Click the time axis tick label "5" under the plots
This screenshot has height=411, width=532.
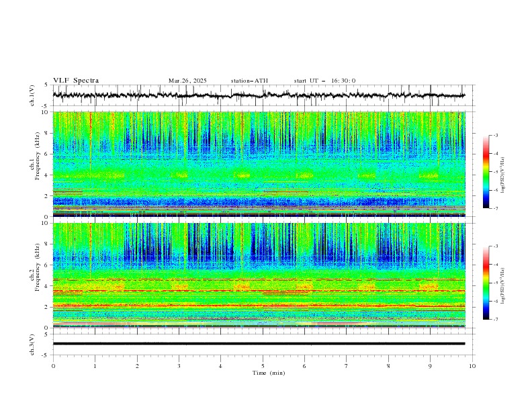click(263, 366)
